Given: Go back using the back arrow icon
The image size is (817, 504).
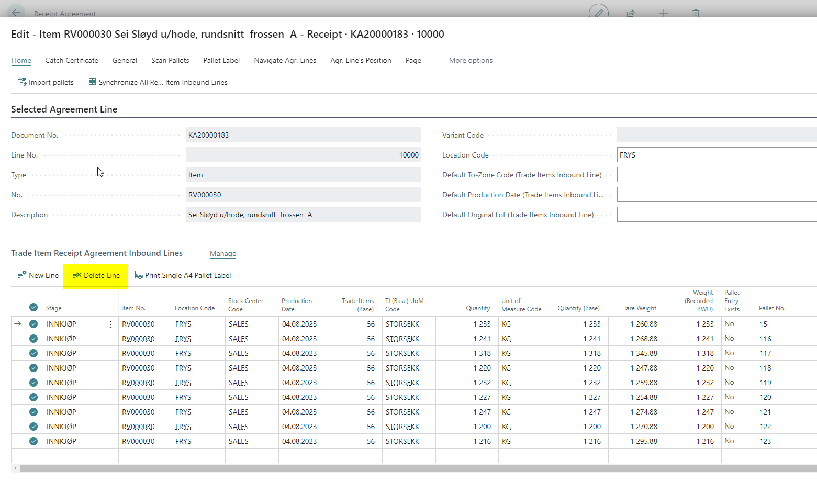Looking at the screenshot, I should pos(16,12).
